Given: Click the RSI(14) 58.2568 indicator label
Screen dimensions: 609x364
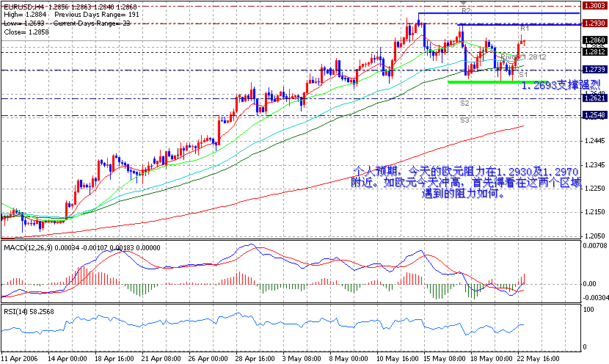Looking at the screenshot, I should 29,312.
